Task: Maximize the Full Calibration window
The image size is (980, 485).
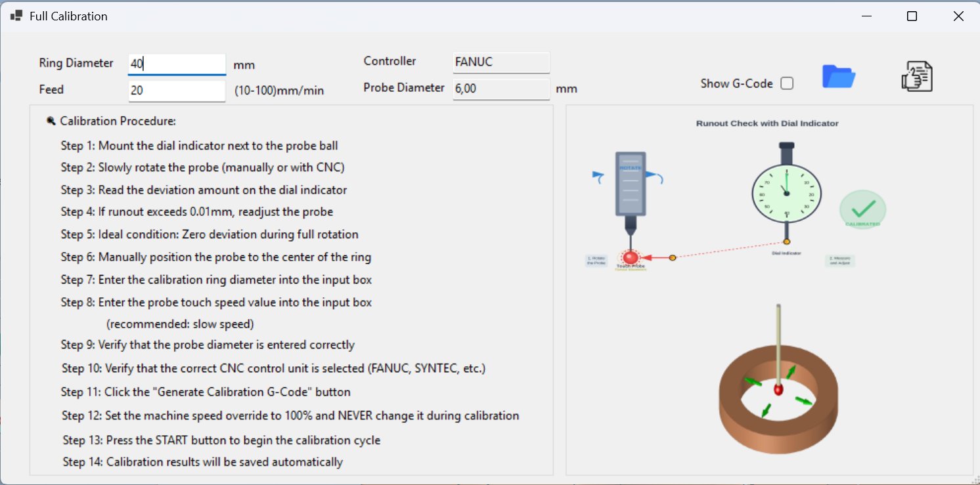Action: (x=912, y=16)
